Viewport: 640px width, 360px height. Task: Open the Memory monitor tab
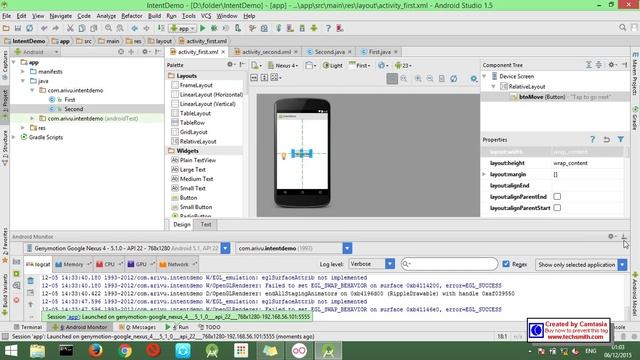73,264
